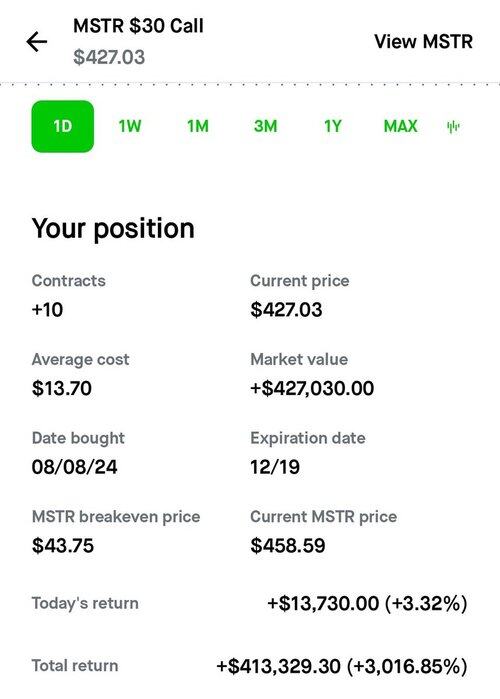The image size is (500, 699).
Task: Tap the View MSTR link
Action: (x=423, y=41)
